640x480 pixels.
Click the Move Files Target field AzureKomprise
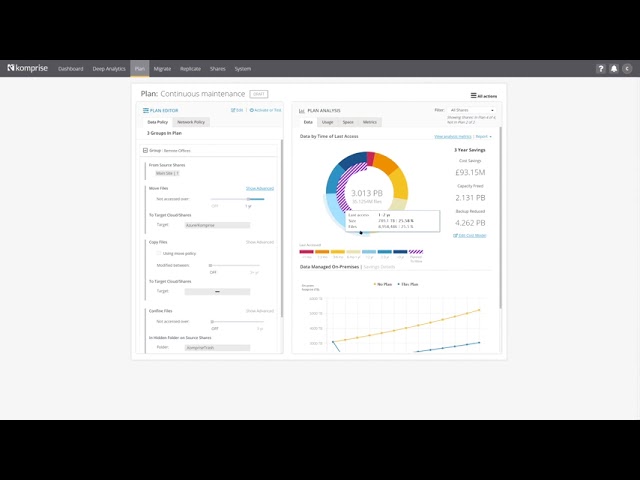click(x=217, y=225)
